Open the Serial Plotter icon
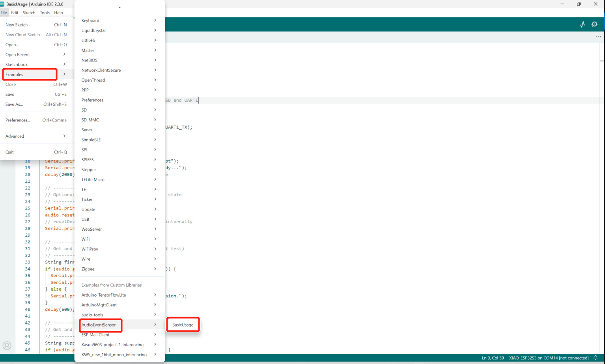 582,24
